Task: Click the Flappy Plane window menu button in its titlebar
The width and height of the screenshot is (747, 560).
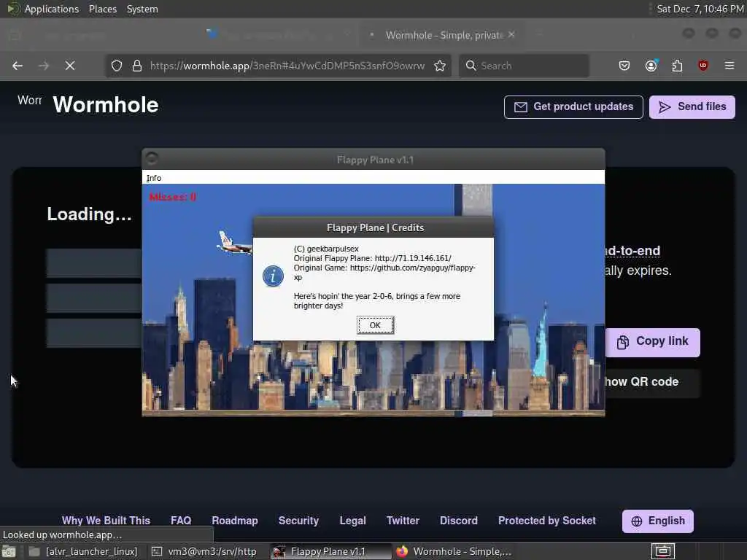Action: (152, 158)
